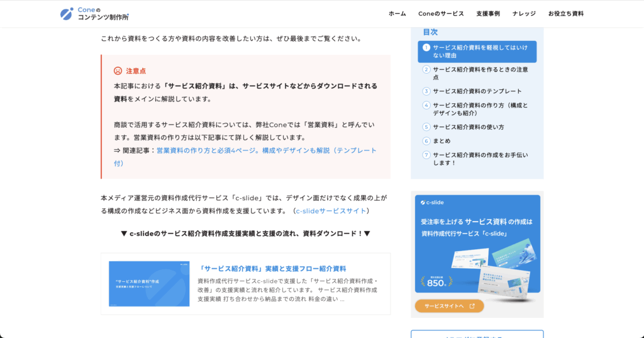Screen dimensions: 644x338
Task: Click the sad face 注意点 icon
Action: 118,70
